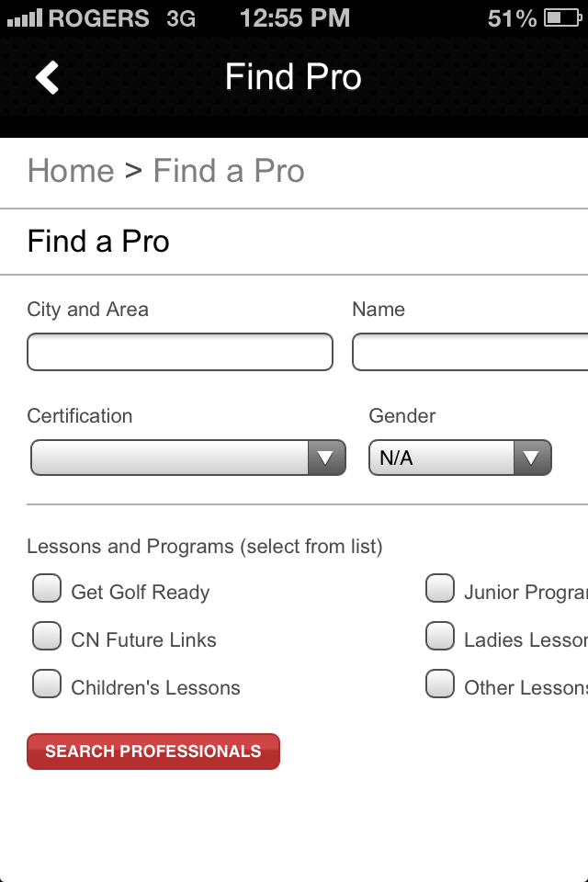This screenshot has height=882, width=588.
Task: Tap the signal strength bars icon
Action: tap(25, 17)
